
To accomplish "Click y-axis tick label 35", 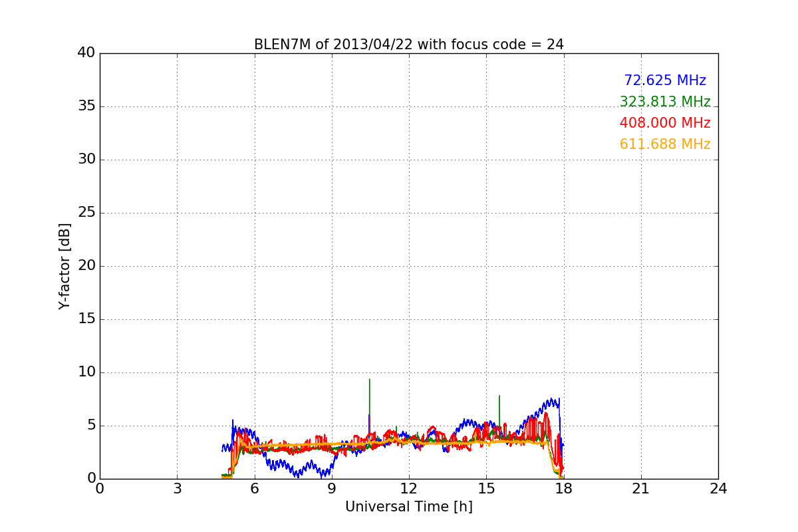I will click(x=86, y=106).
